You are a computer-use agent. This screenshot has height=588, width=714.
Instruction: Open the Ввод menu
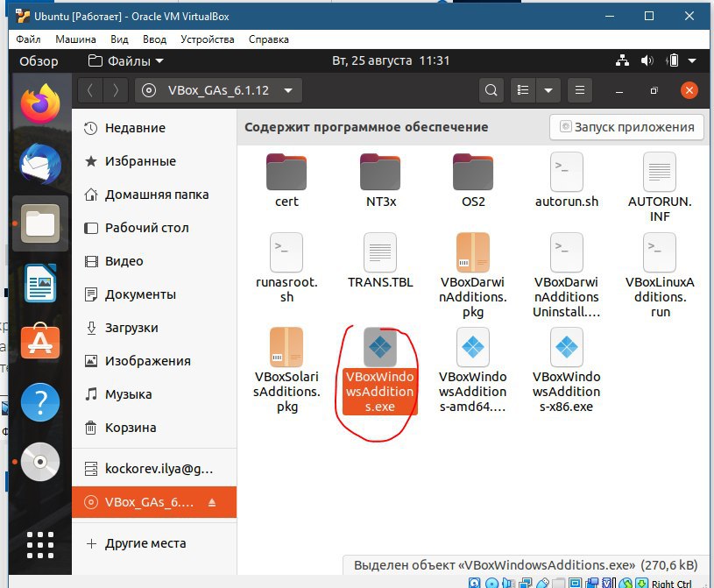(154, 39)
